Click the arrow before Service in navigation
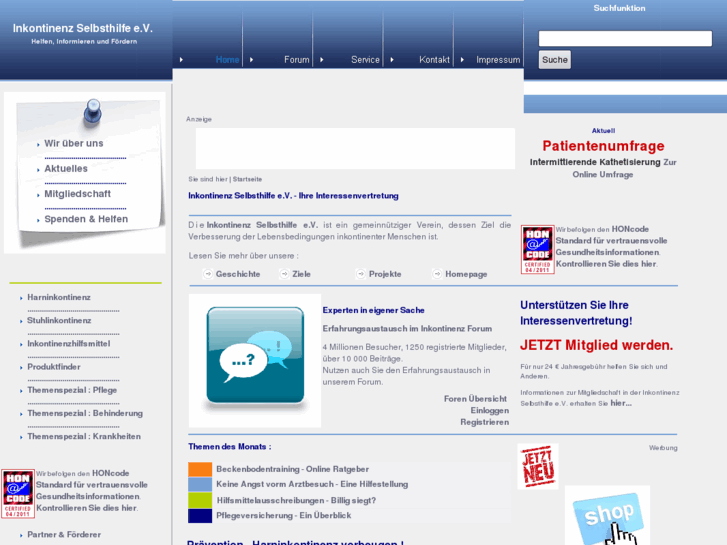The width and height of the screenshot is (727, 545). tap(322, 60)
